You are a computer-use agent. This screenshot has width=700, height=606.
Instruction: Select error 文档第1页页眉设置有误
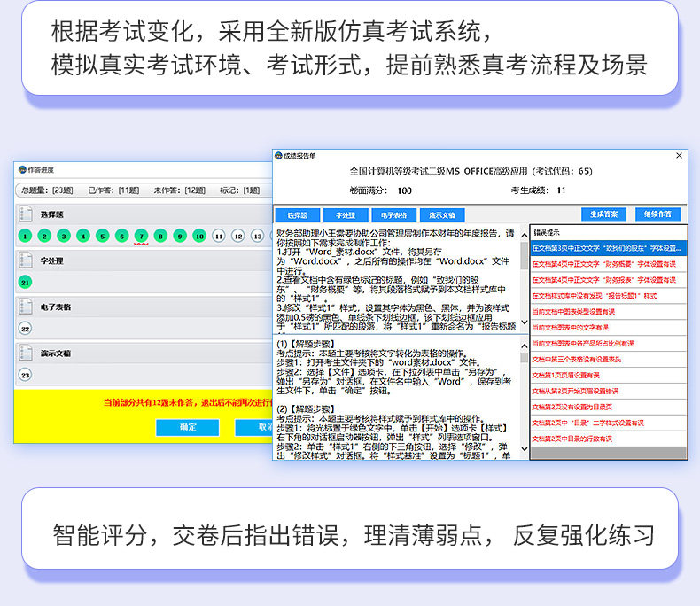pos(608,376)
